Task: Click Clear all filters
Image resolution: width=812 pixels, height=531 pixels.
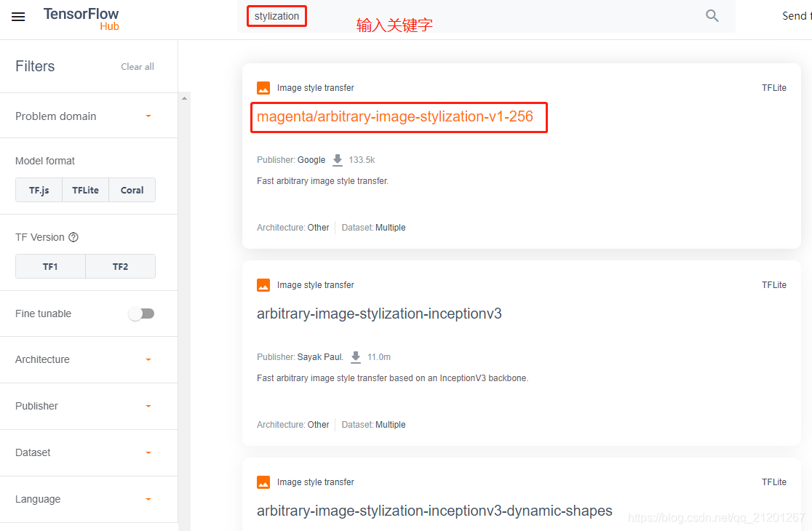Action: [x=138, y=67]
